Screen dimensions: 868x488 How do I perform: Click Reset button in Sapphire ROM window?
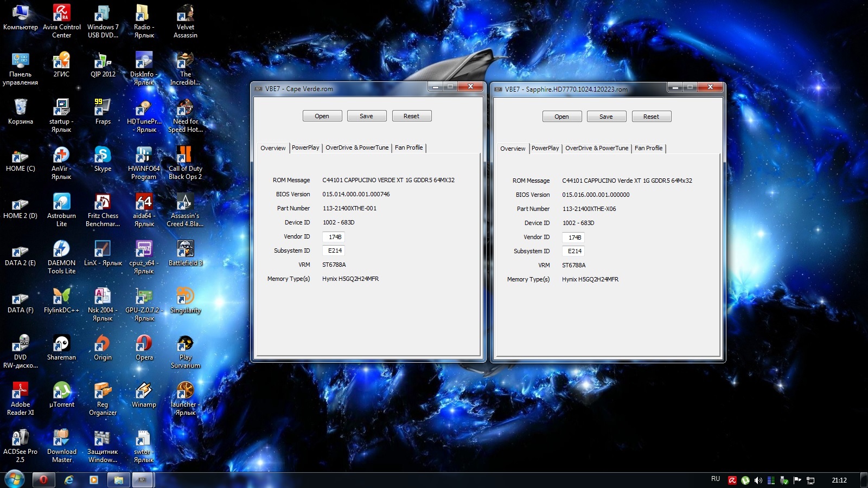(x=652, y=117)
